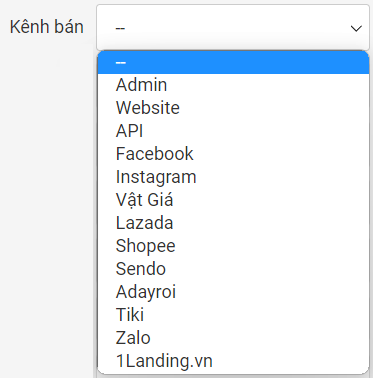Select Website as sales channel
373x378 pixels.
pyautogui.click(x=233, y=108)
